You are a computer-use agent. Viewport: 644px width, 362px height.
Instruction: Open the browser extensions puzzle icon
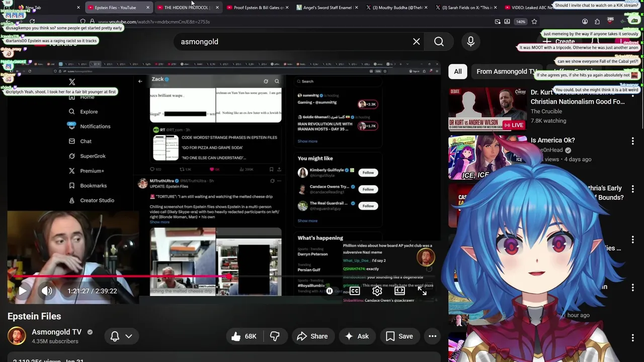tap(597, 22)
